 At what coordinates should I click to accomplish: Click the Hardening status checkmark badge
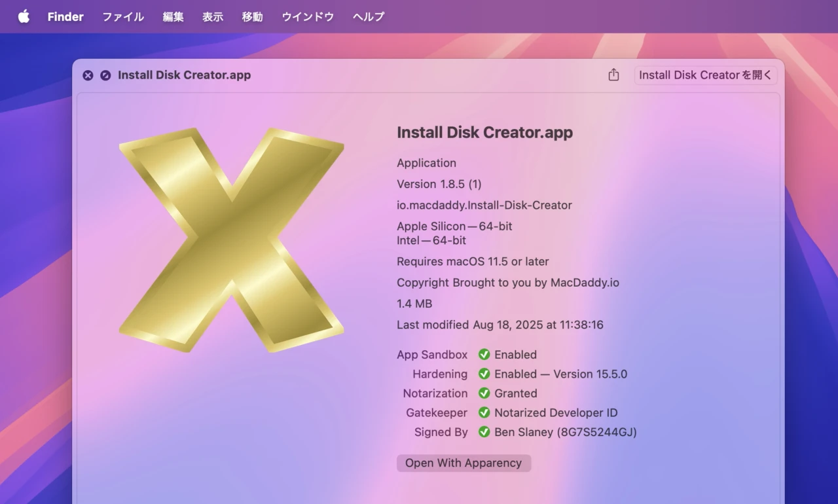[484, 374]
